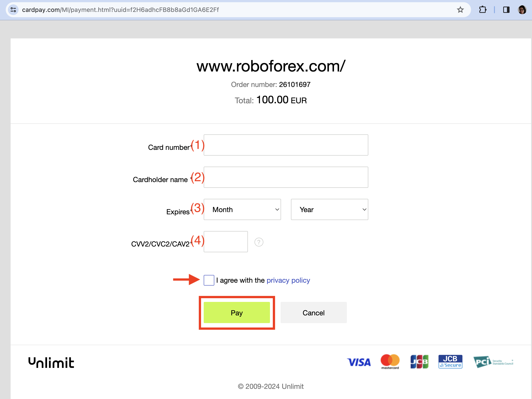Bookmark this page with the star icon

(x=460, y=10)
